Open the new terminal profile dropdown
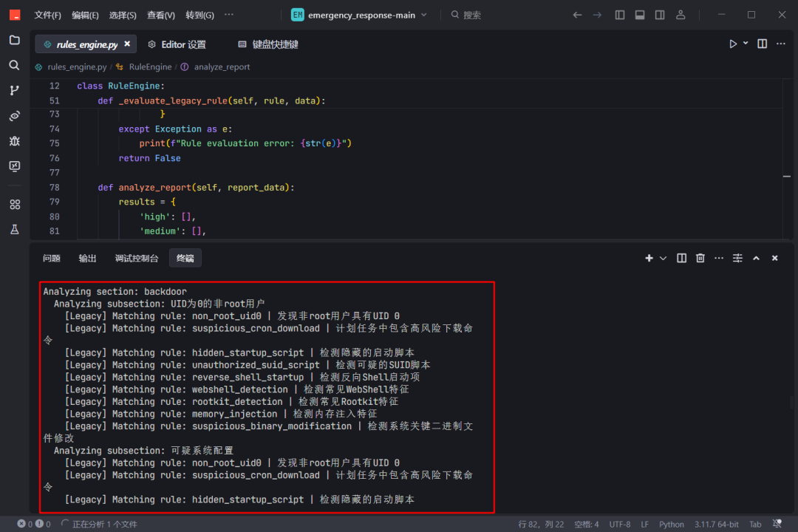Image resolution: width=798 pixels, height=532 pixels. tap(663, 258)
